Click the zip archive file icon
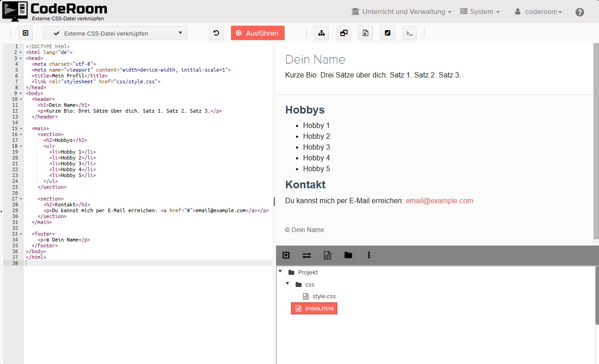 [x=365, y=33]
